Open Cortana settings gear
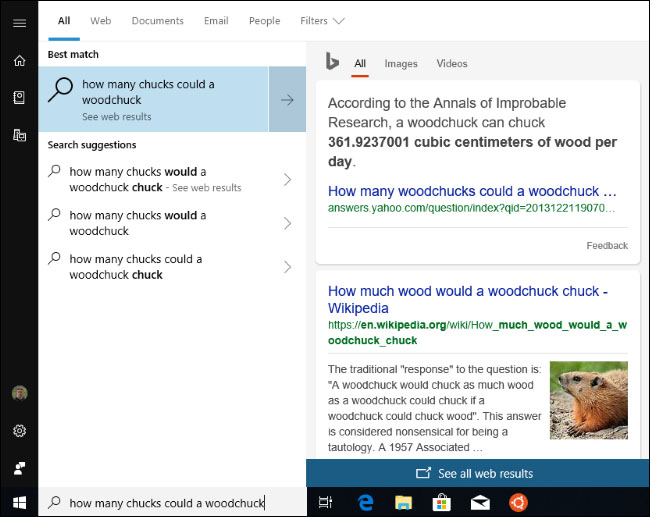 [x=19, y=431]
